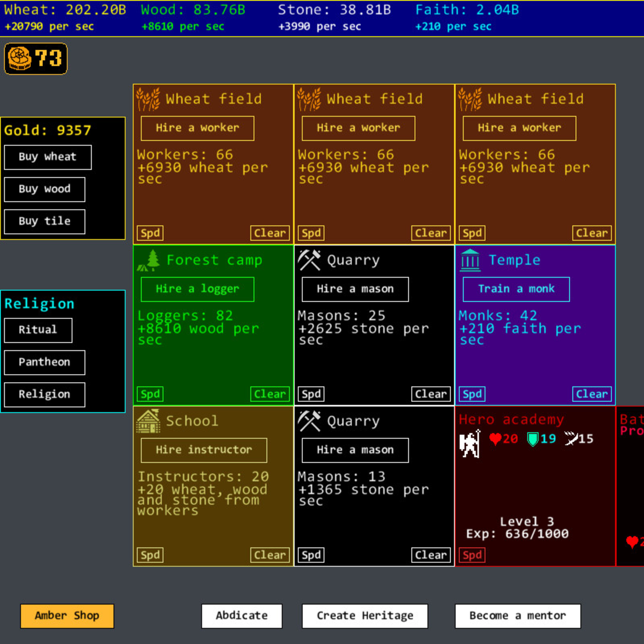Toggle Spd on the Hero academy tile

472,555
